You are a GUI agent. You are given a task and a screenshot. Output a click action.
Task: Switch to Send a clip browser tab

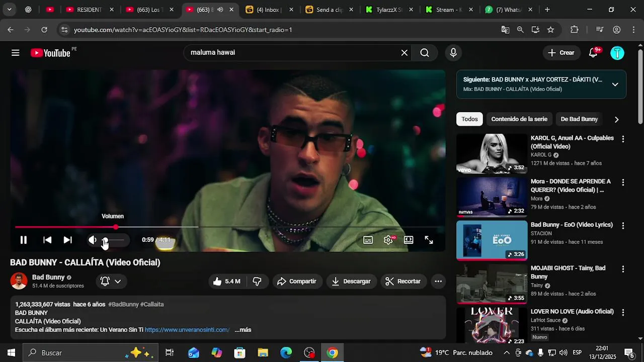click(330, 10)
